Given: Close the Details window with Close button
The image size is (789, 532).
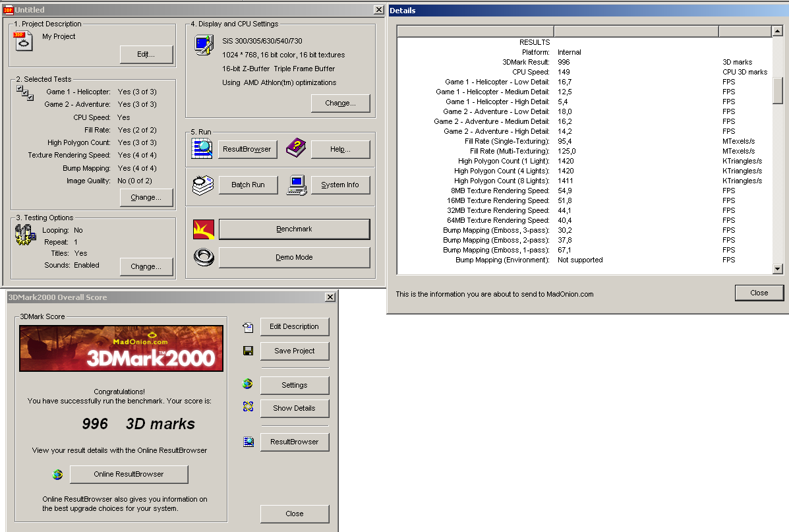Looking at the screenshot, I should click(x=759, y=293).
